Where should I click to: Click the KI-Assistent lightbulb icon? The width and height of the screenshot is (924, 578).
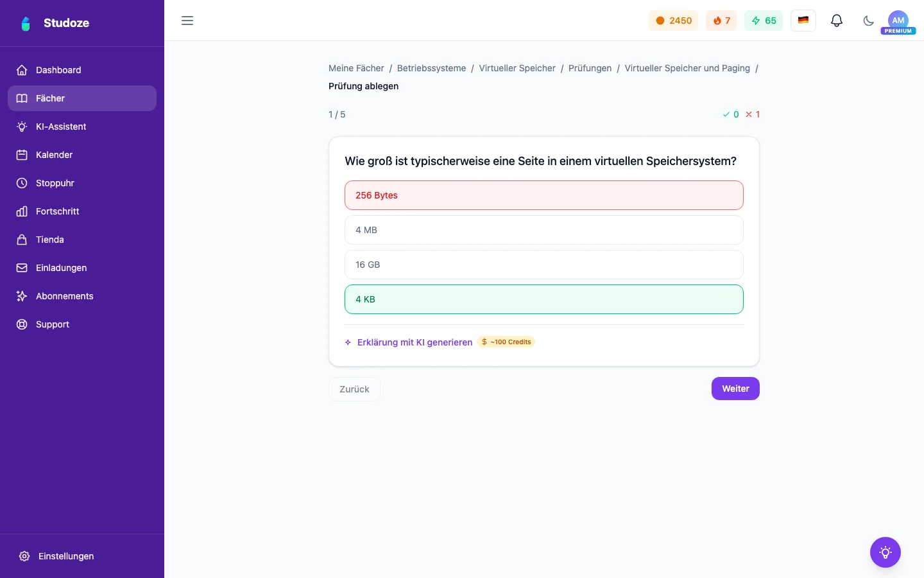[22, 127]
